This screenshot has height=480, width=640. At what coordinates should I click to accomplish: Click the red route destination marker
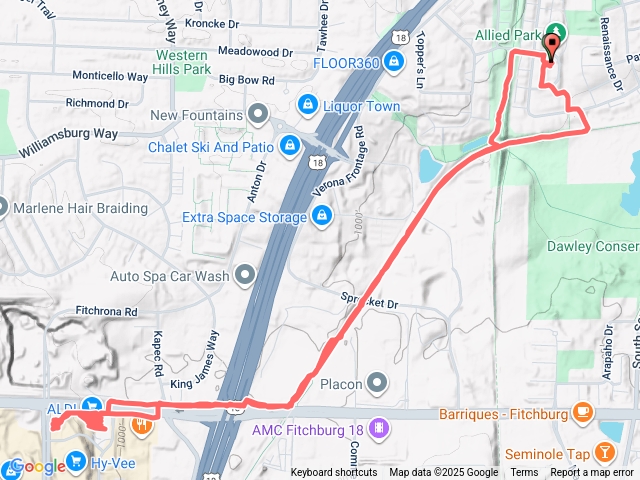(x=551, y=48)
